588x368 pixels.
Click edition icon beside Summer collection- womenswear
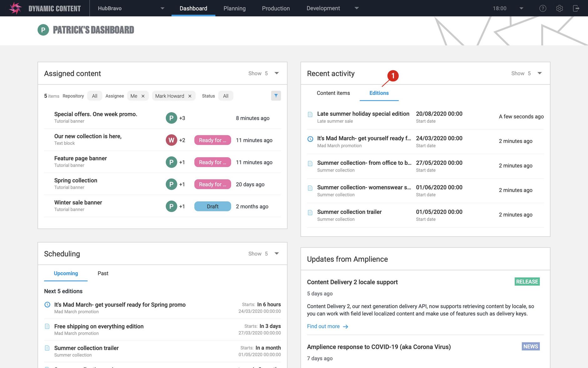pos(310,188)
